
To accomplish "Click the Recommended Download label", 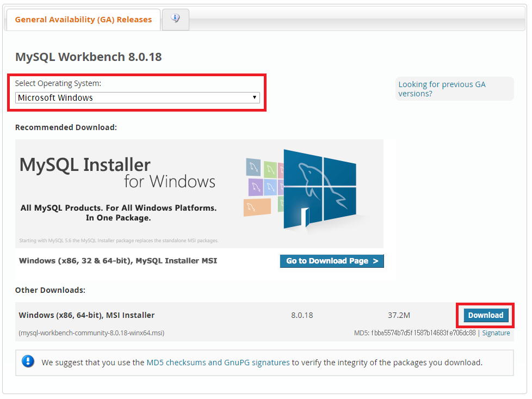I will pyautogui.click(x=66, y=127).
